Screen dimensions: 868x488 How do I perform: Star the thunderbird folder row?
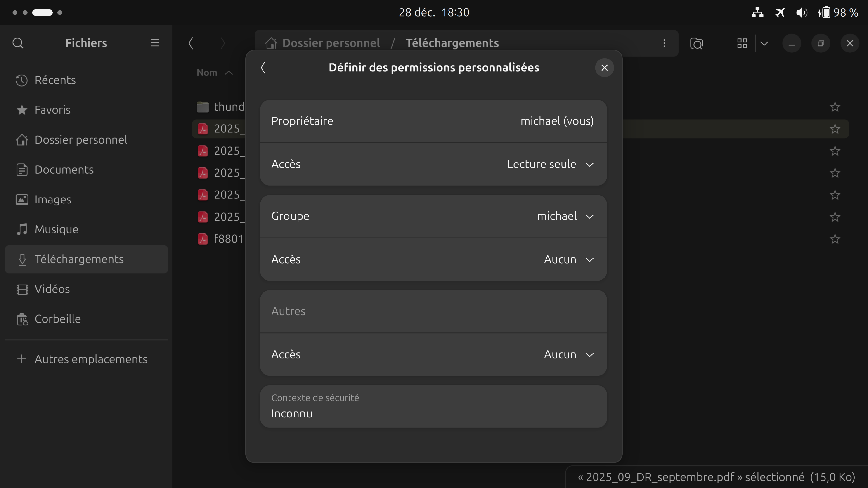(835, 107)
